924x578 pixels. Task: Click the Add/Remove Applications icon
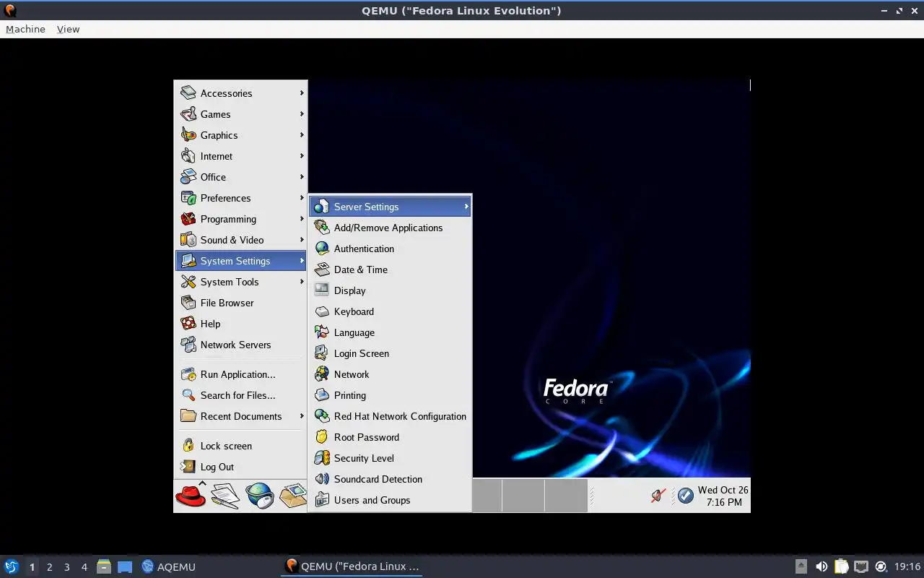coord(322,228)
